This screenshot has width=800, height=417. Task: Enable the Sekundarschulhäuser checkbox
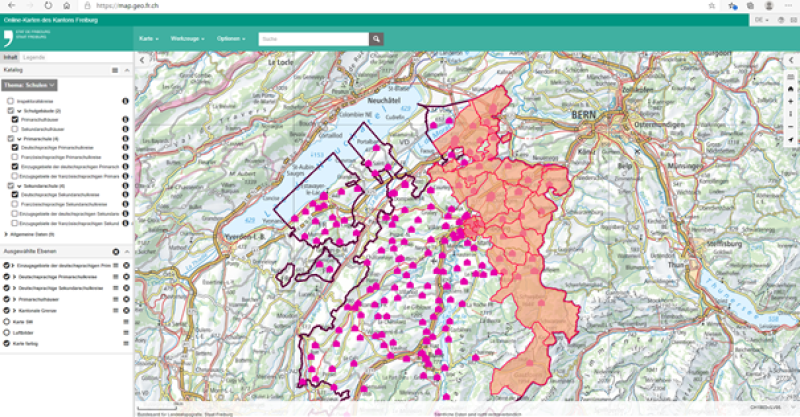[15, 129]
